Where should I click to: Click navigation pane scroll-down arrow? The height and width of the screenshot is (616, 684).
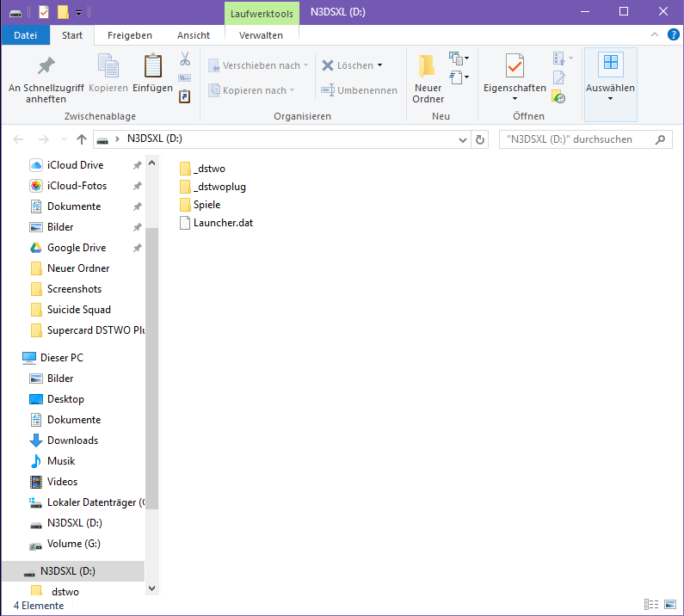pyautogui.click(x=151, y=588)
